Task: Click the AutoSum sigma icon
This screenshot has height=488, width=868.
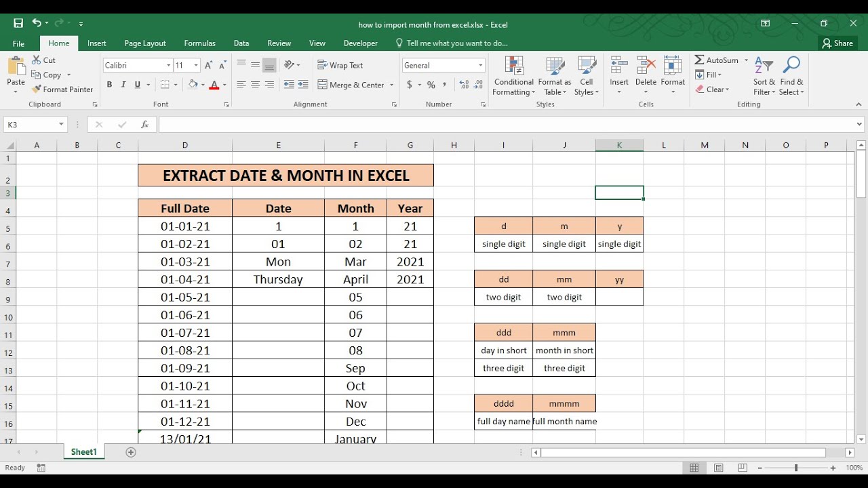Action: tap(699, 60)
